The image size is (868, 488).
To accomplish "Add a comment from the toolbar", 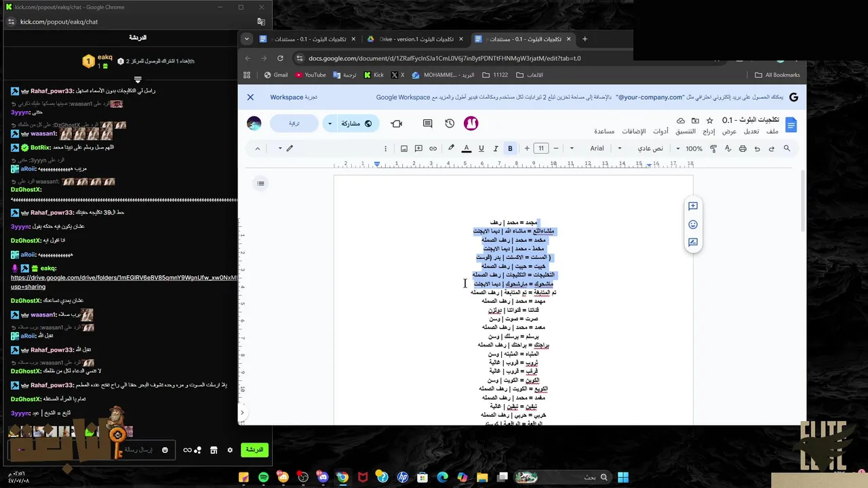I will click(x=418, y=148).
